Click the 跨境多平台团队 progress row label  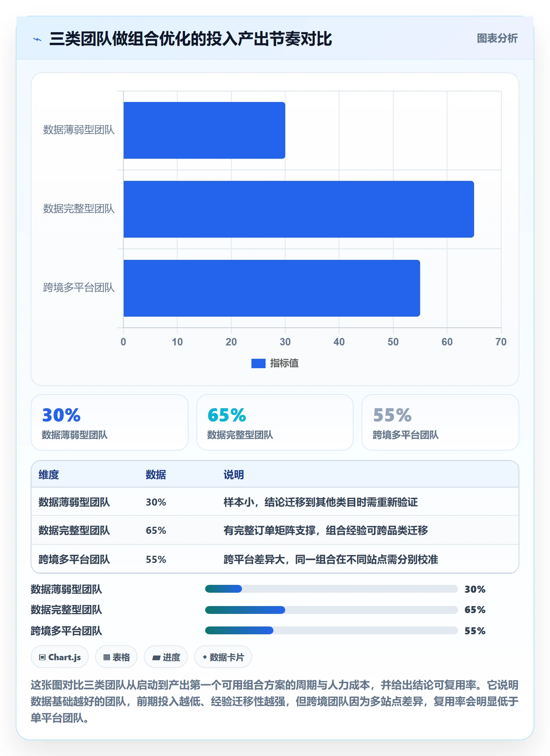tap(66, 631)
